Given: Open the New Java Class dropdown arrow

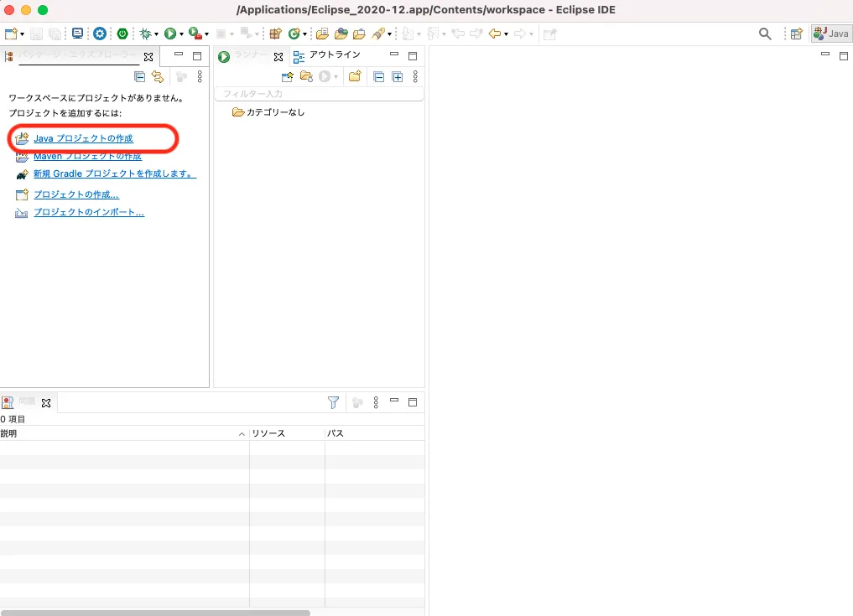Looking at the screenshot, I should (304, 34).
